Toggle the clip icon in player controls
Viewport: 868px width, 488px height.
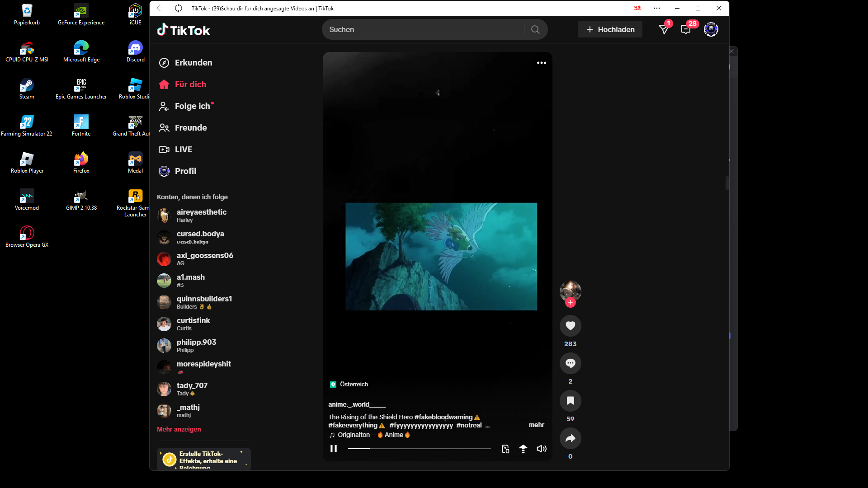click(505, 449)
